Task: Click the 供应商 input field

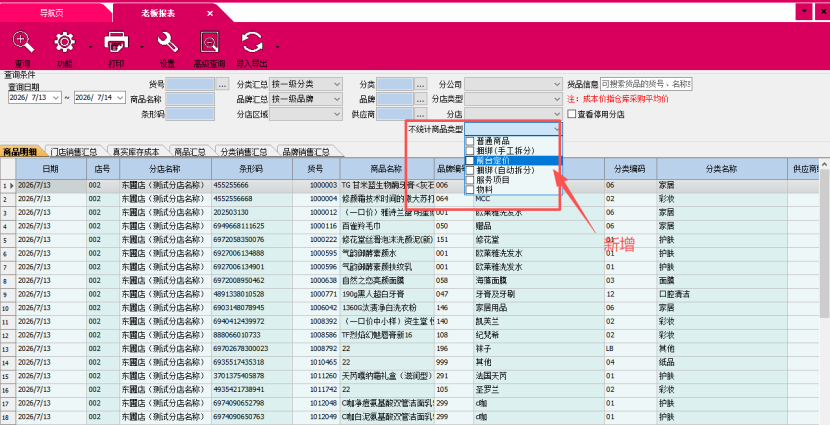Action: (x=395, y=114)
